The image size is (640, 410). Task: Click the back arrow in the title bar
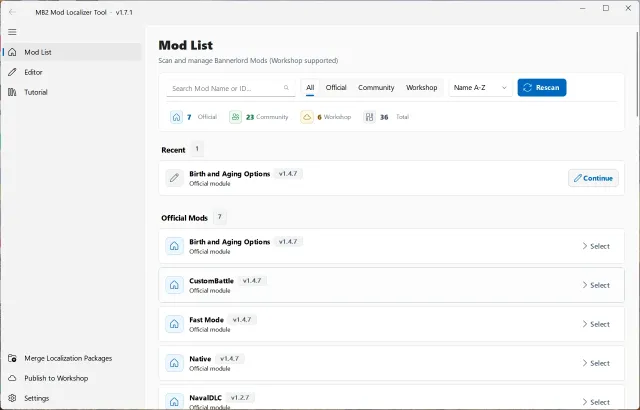pyautogui.click(x=12, y=12)
